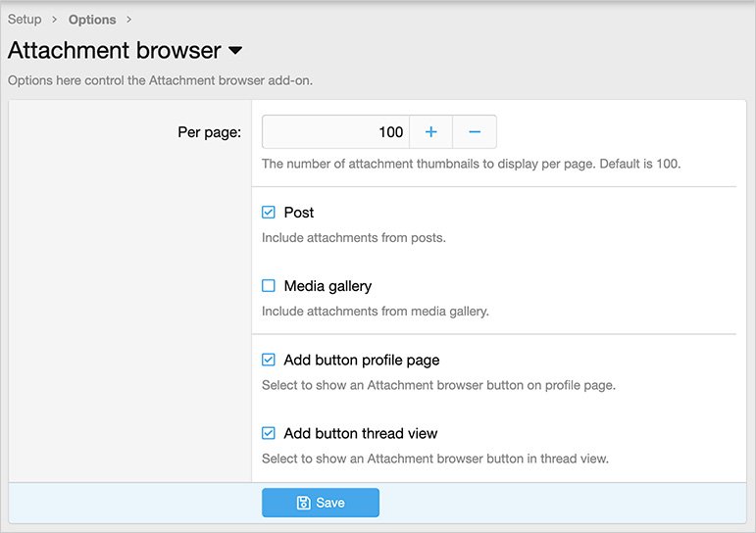Uncheck the Post checkbox

(269, 213)
